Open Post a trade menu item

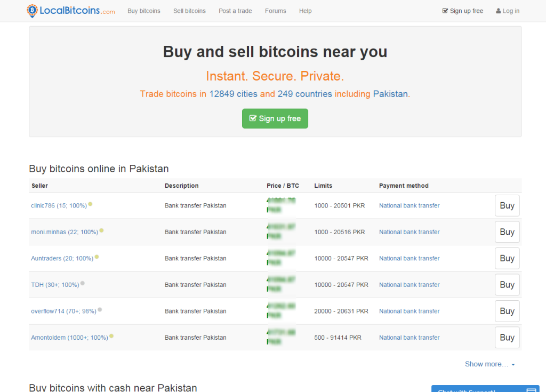235,11
